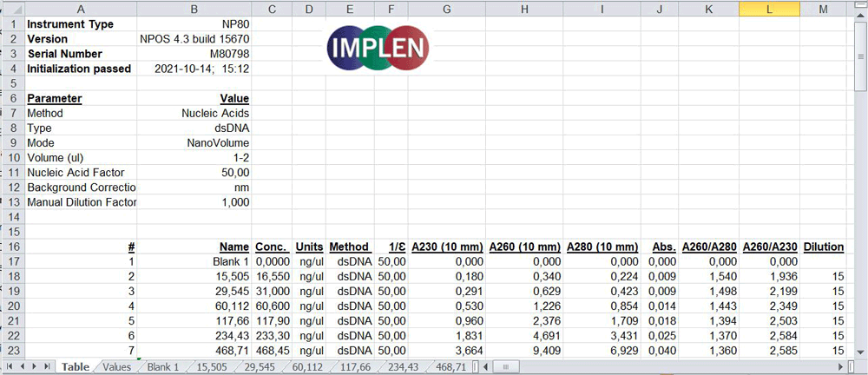Click the last sheet navigation arrow

click(47, 367)
